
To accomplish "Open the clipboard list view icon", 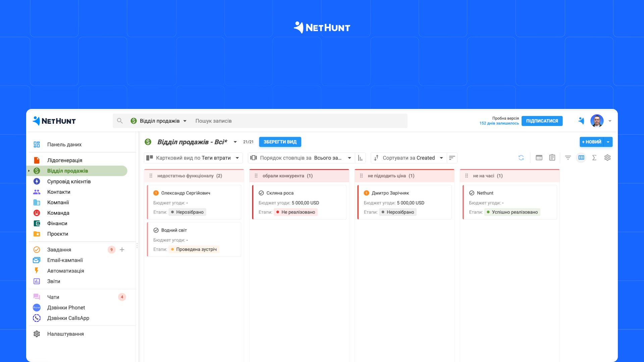I will tap(552, 158).
